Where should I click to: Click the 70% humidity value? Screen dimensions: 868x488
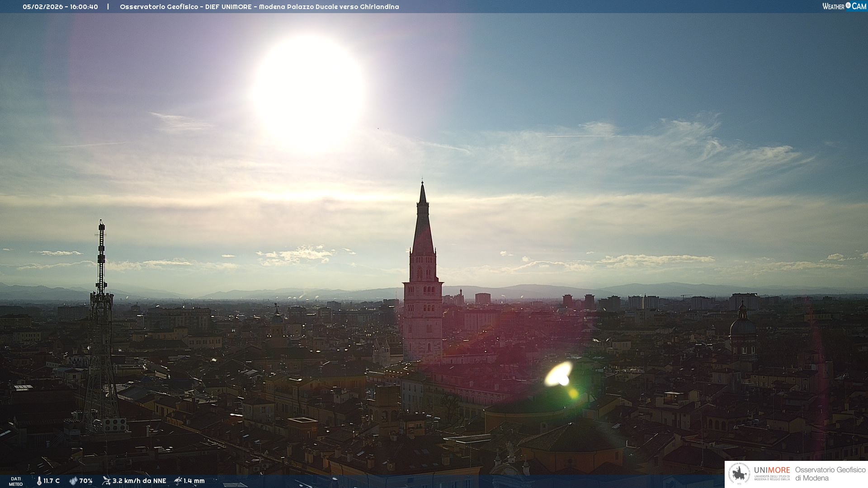click(x=86, y=481)
